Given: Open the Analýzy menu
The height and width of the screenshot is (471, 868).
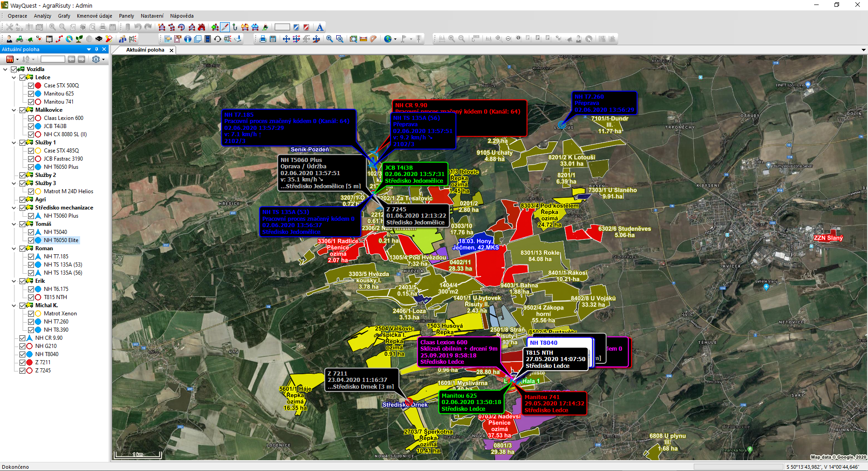Looking at the screenshot, I should tap(42, 16).
